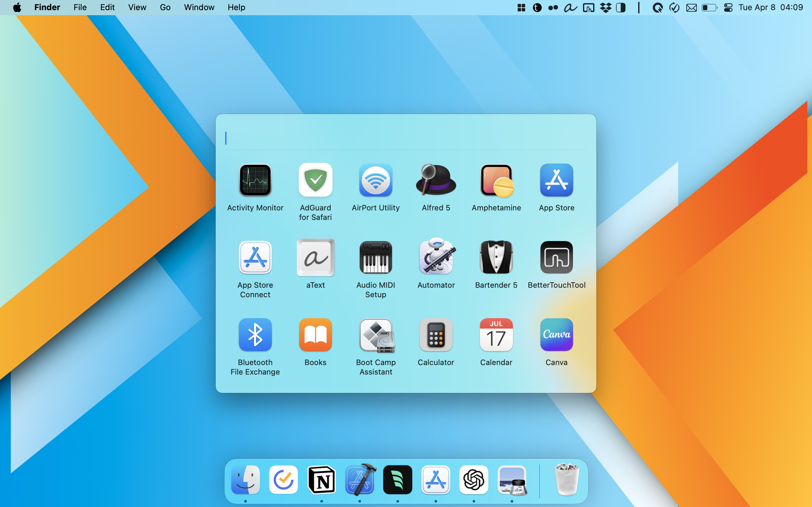Click the Dropbox menu bar icon
This screenshot has height=507, width=812.
(x=605, y=7)
